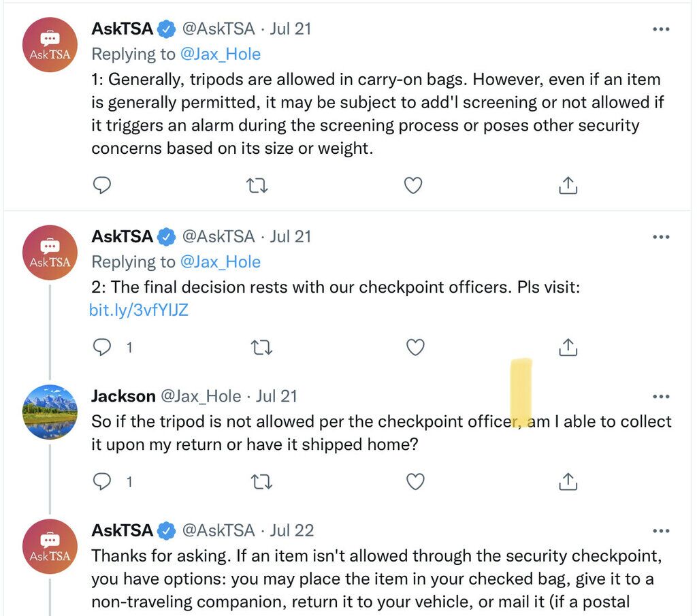Like the checkpoint officers tweet

416,347
